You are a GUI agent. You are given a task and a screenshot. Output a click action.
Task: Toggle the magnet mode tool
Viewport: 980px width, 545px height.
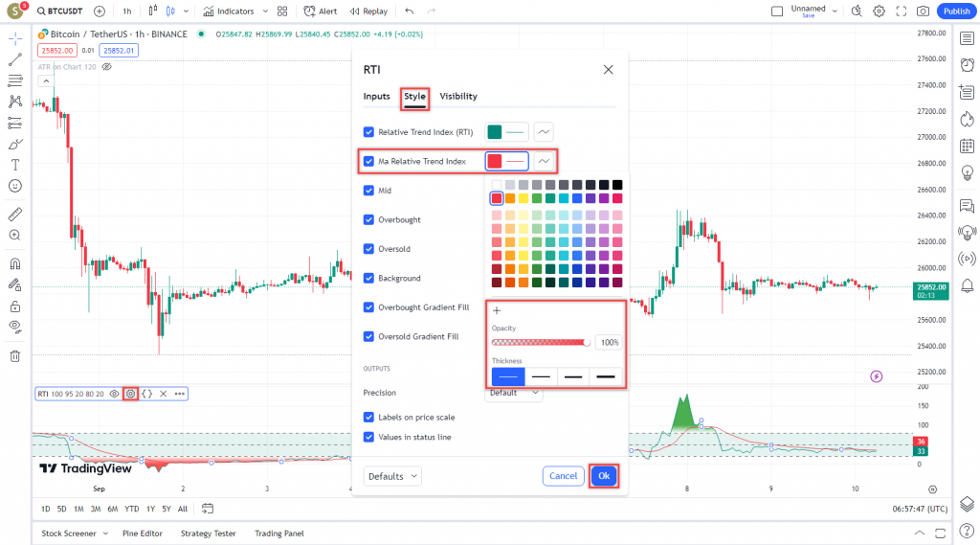coord(15,263)
